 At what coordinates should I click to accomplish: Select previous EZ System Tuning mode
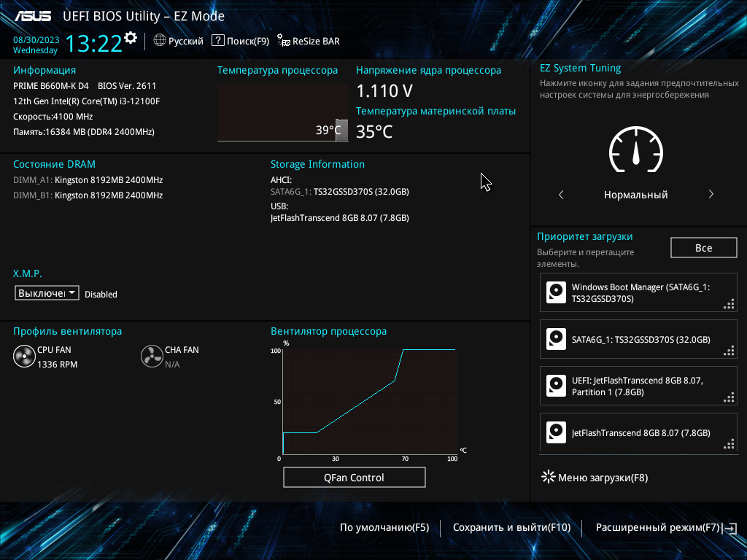pos(561,194)
